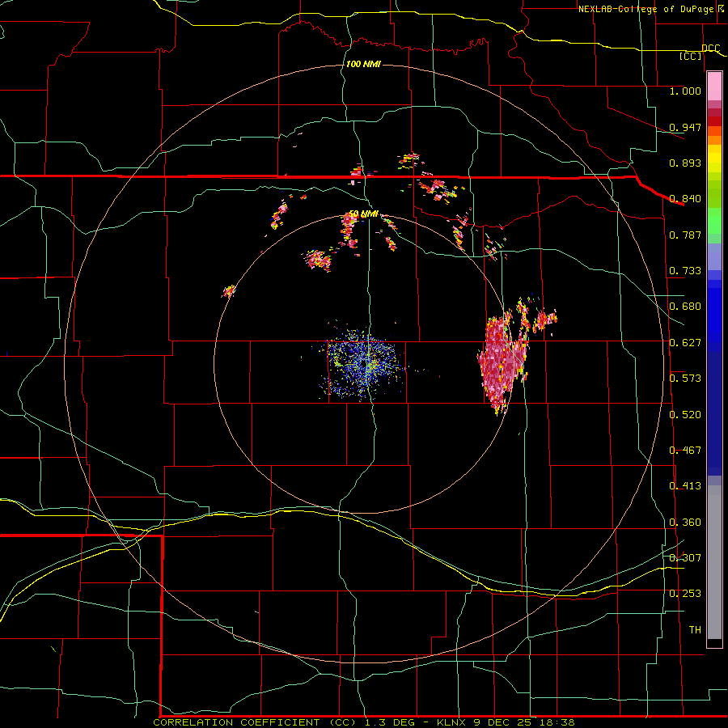Click the [CC] units label above the color bar

691,56
